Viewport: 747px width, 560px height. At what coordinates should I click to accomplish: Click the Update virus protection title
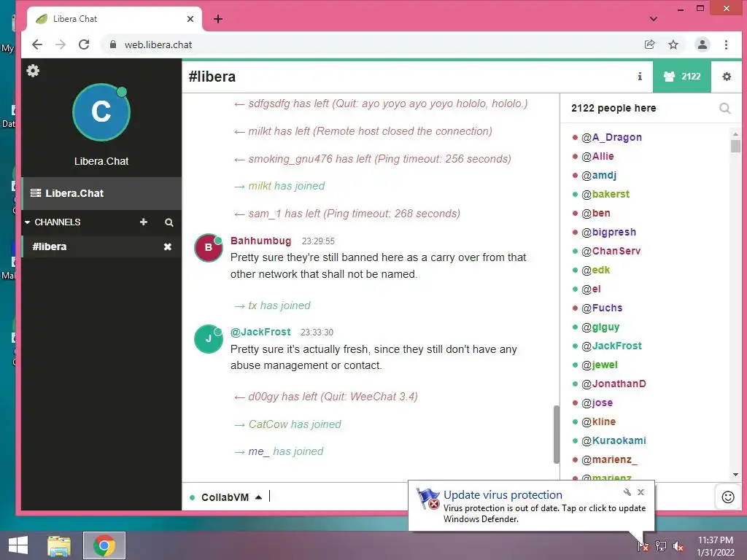[503, 495]
